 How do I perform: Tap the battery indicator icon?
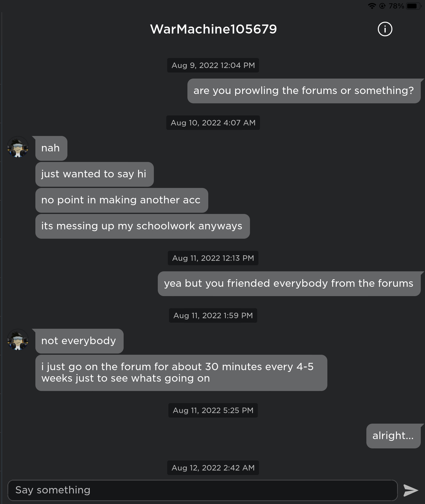click(413, 6)
